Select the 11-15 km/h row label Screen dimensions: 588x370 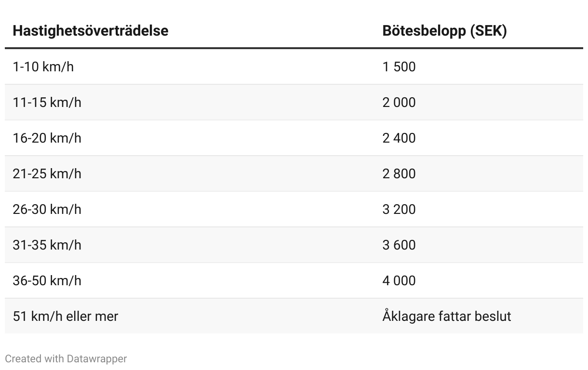(47, 102)
